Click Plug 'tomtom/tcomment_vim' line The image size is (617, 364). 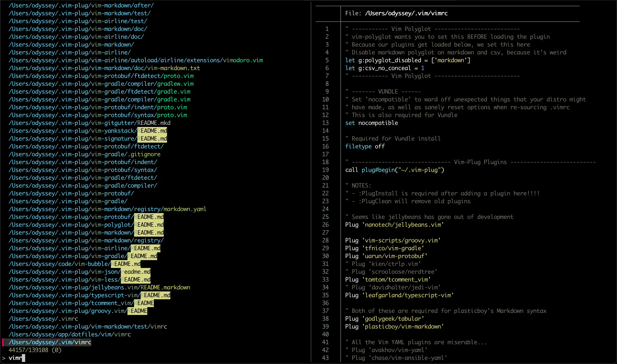coord(388,280)
